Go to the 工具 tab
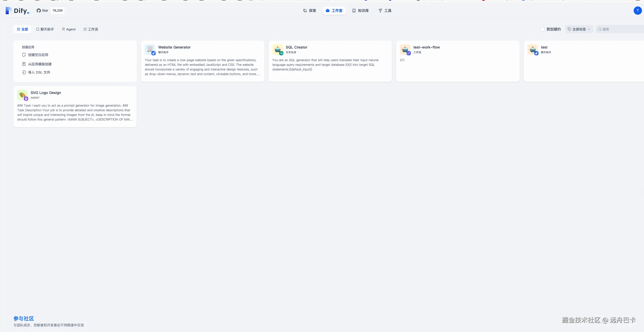The height and width of the screenshot is (332, 644). pyautogui.click(x=385, y=11)
